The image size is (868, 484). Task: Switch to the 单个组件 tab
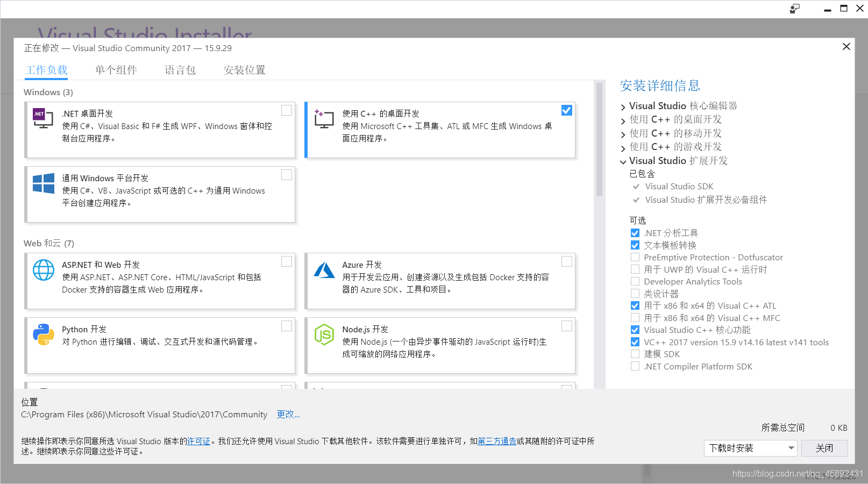point(116,70)
